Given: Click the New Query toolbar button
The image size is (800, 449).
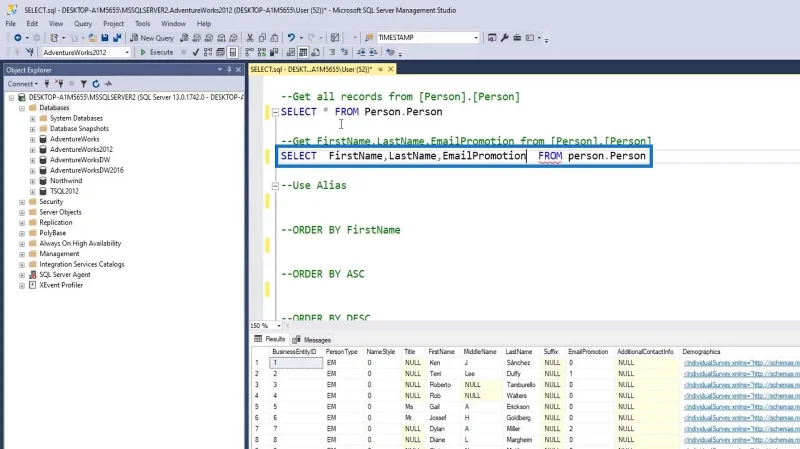Looking at the screenshot, I should [x=152, y=38].
